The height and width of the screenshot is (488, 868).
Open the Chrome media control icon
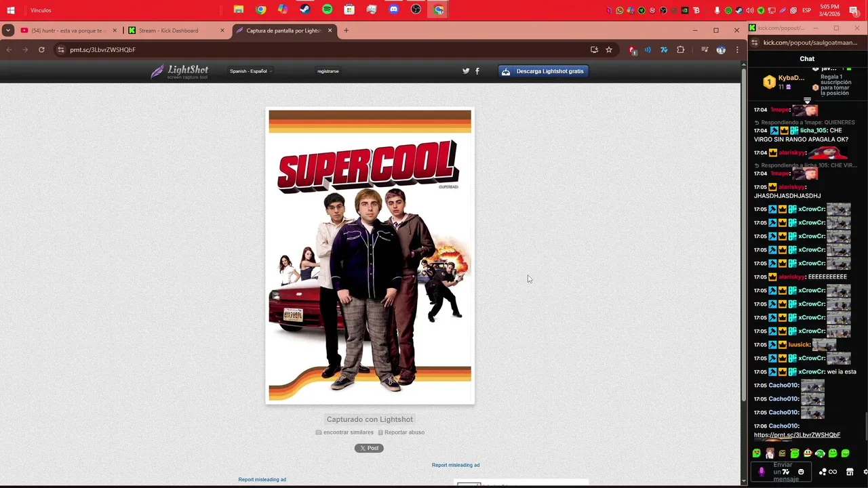705,49
